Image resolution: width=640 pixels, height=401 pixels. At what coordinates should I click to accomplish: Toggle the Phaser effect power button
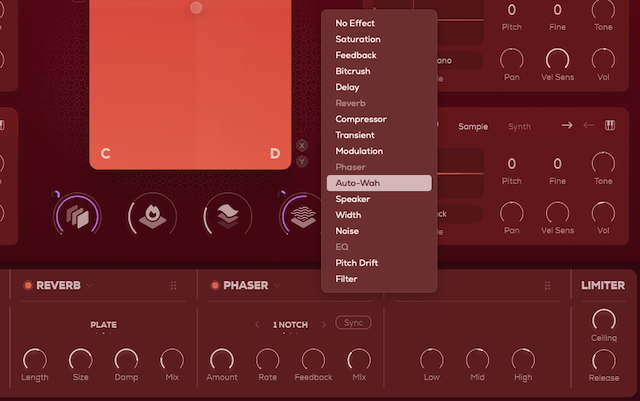[214, 285]
